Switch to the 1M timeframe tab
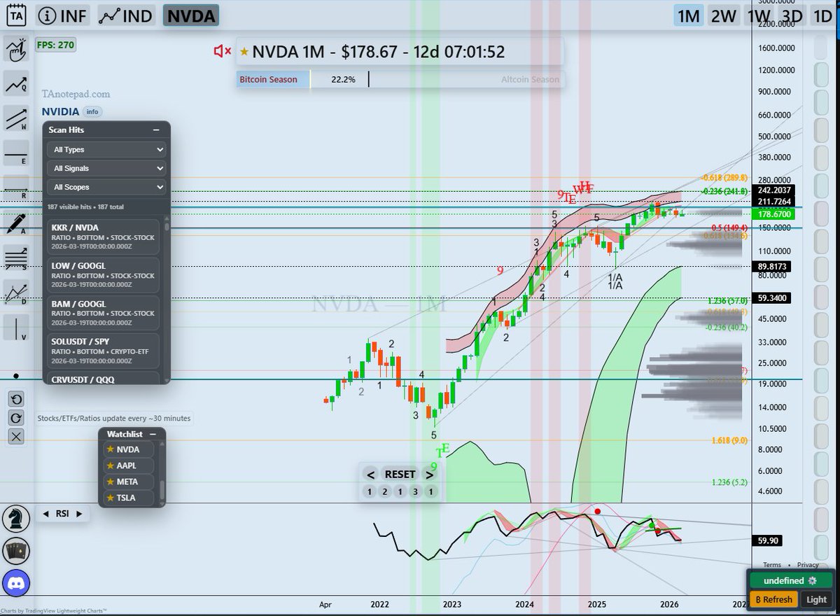This screenshot has height=616, width=840. point(689,15)
